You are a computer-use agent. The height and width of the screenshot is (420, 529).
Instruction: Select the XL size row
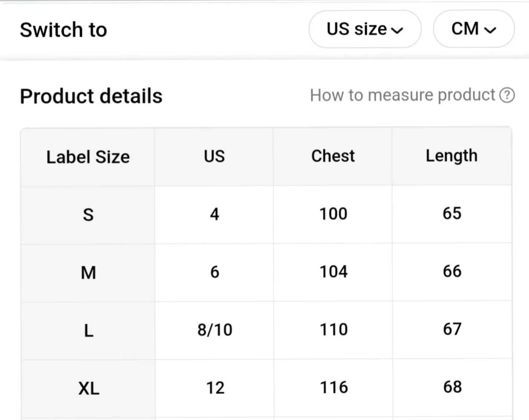89,388
